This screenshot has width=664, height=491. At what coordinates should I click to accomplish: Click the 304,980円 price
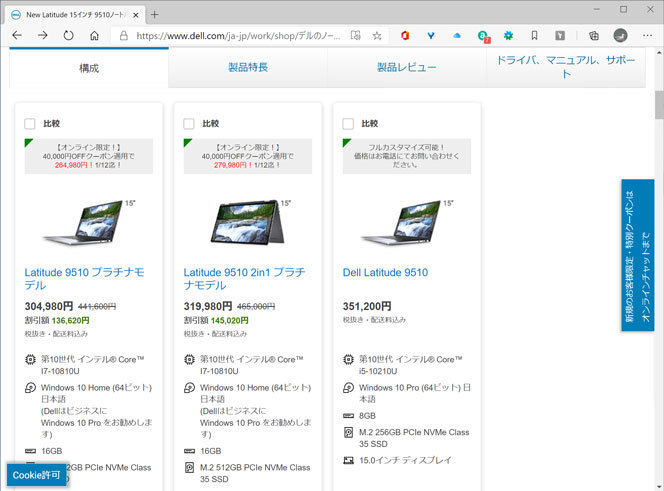tap(49, 306)
